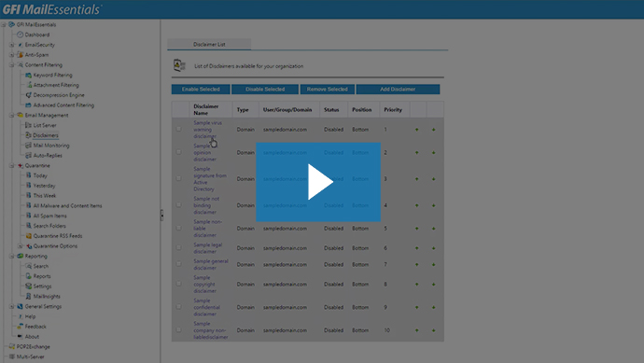Select the Disclaimer List tab

(x=209, y=45)
